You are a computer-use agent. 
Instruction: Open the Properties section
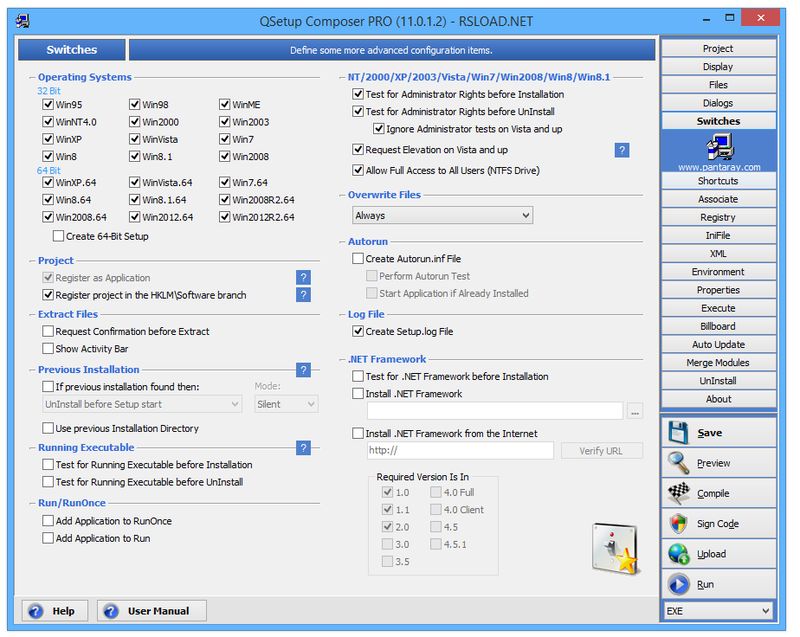pos(718,290)
